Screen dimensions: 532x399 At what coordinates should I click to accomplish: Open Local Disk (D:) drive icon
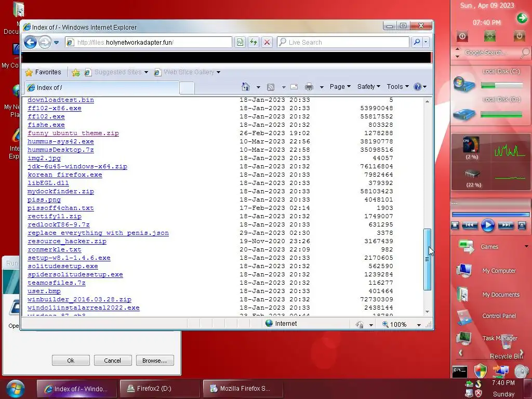(464, 114)
